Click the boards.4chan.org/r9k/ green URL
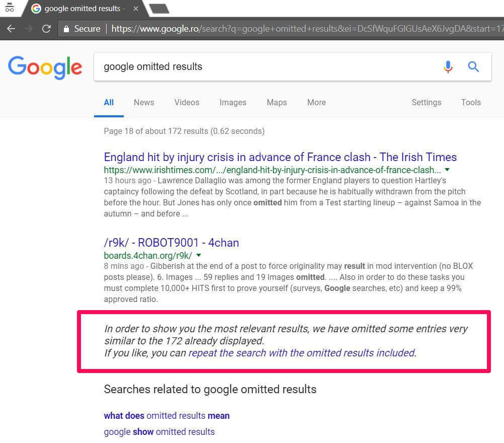 pyautogui.click(x=148, y=255)
